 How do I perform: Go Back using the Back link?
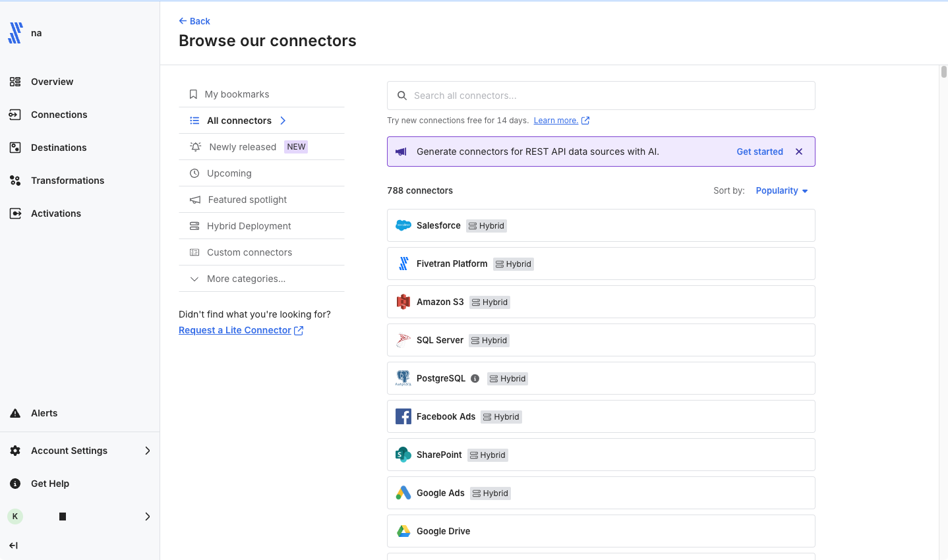[x=194, y=21]
